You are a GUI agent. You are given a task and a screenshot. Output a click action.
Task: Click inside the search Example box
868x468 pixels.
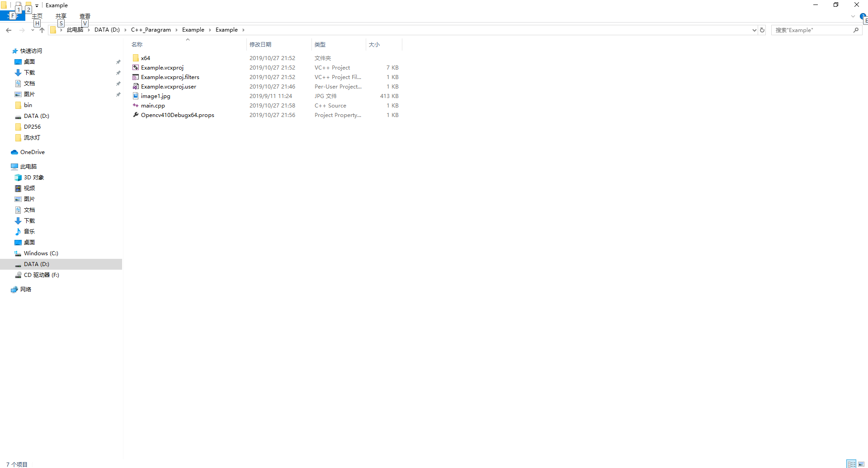pyautogui.click(x=809, y=30)
